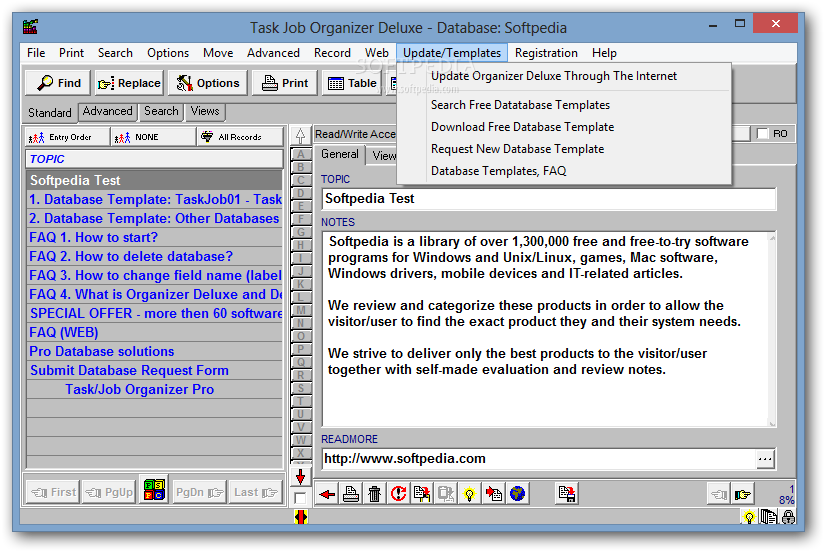Click the ABC blocks icon in the navigation bar
Viewport: 825px width, 552px height.
(154, 490)
